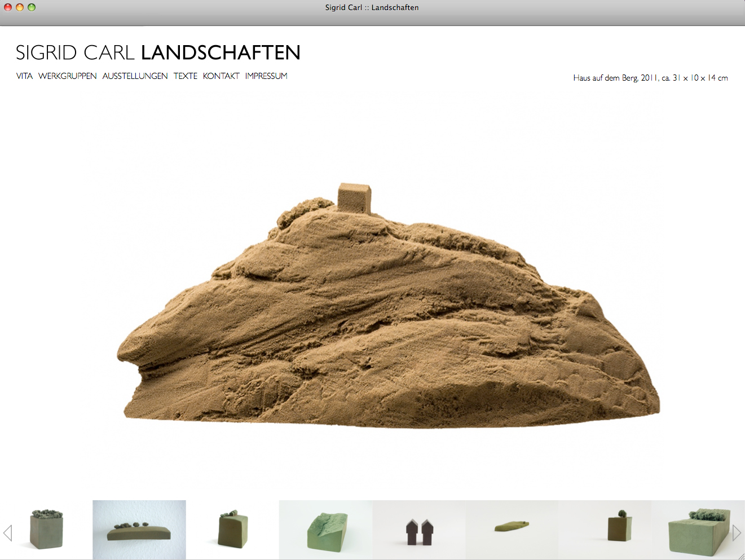This screenshot has height=560, width=745.
Task: Open the VITA page
Action: [24, 76]
